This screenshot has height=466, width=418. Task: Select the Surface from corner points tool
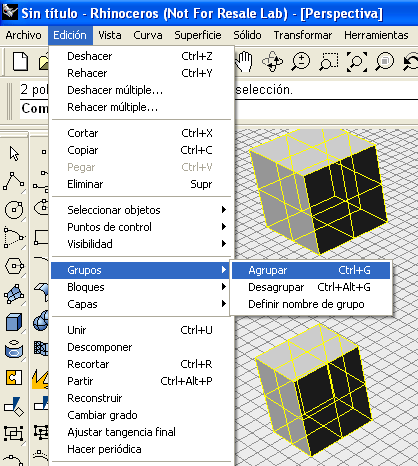point(14,294)
